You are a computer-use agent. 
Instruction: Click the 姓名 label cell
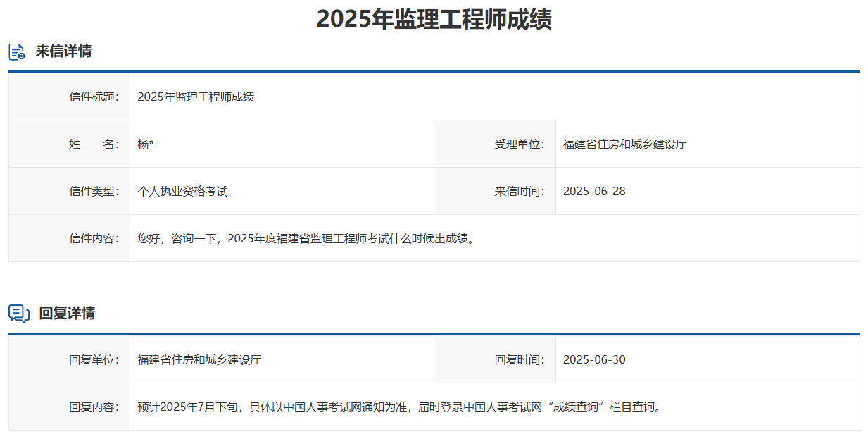[x=69, y=144]
